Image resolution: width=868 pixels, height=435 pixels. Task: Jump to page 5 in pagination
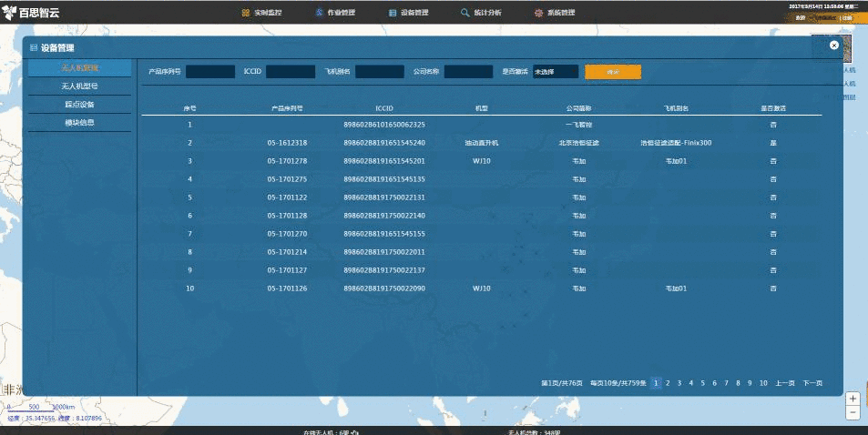[703, 383]
